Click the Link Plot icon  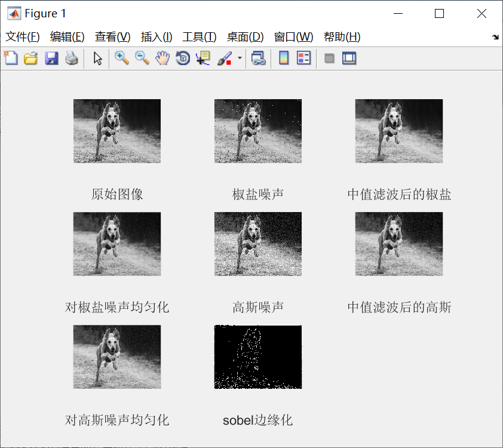[x=259, y=59]
